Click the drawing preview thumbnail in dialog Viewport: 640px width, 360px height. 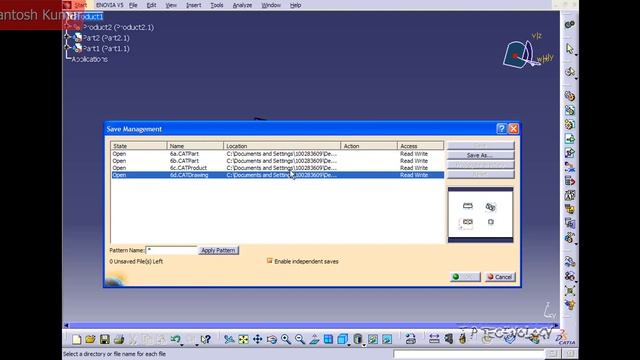(x=480, y=215)
